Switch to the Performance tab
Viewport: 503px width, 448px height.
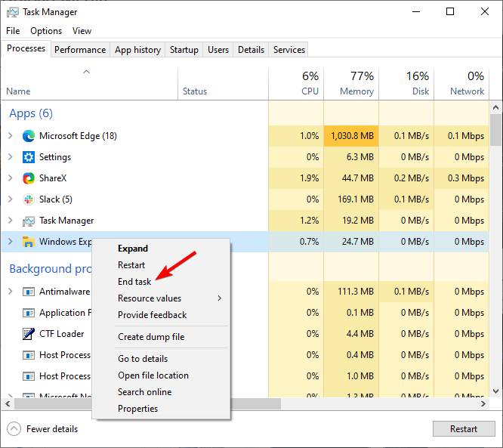click(x=80, y=50)
